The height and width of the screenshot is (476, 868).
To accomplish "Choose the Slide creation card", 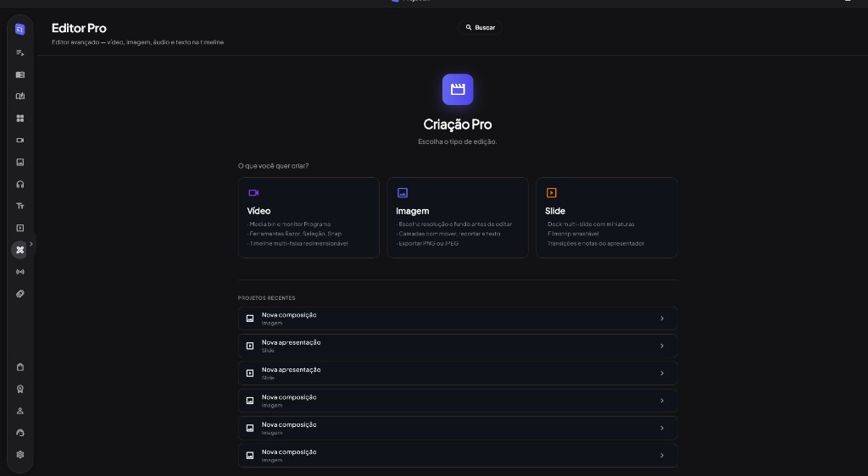I will click(x=607, y=218).
